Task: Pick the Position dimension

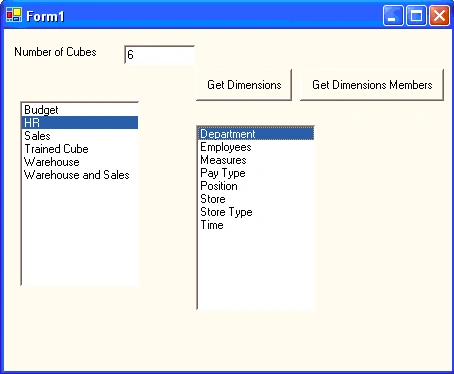Action: pyautogui.click(x=256, y=186)
